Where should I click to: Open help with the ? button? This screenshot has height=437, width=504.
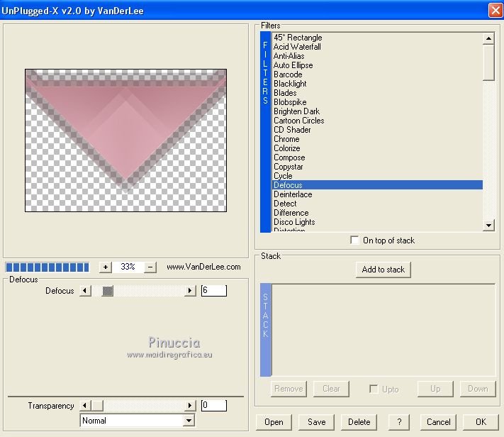click(399, 422)
